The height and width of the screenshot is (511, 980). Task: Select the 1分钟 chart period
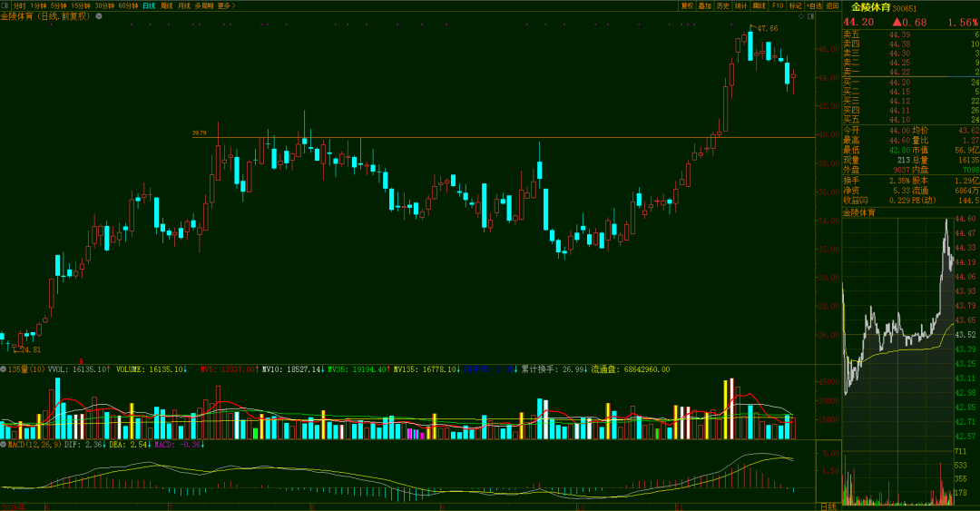pos(38,5)
